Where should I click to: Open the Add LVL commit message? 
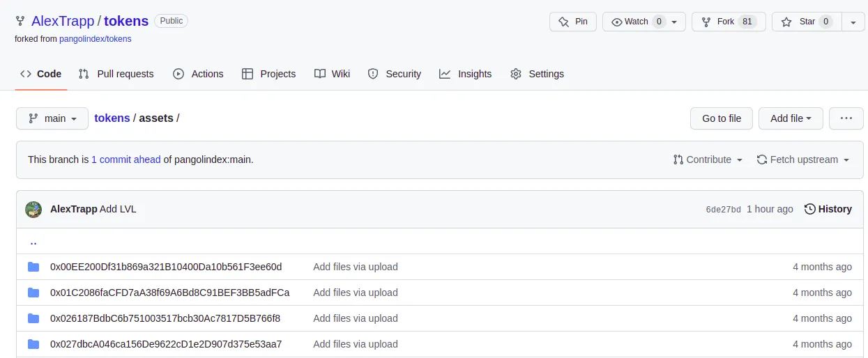click(x=118, y=209)
